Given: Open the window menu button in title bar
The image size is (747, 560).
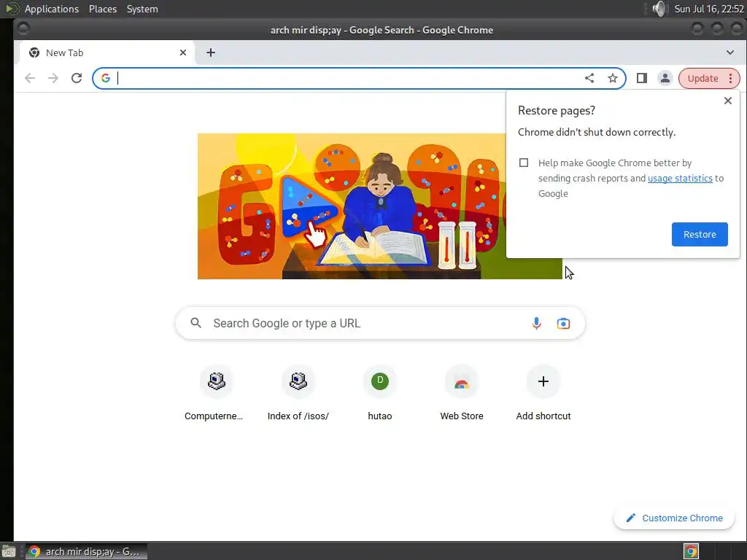Looking at the screenshot, I should (x=23, y=29).
